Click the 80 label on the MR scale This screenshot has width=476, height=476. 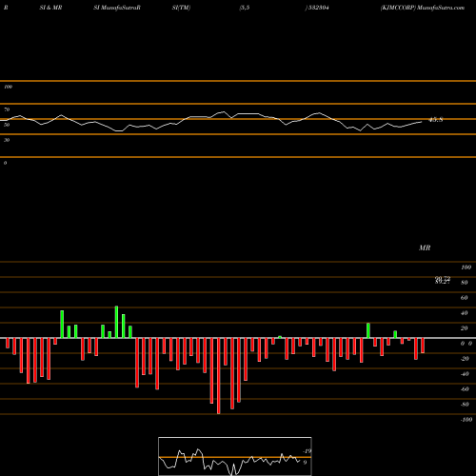pyautogui.click(x=465, y=283)
